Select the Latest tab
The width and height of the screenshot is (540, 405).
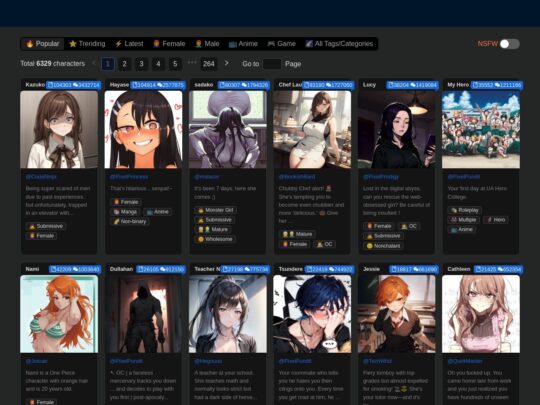[129, 44]
